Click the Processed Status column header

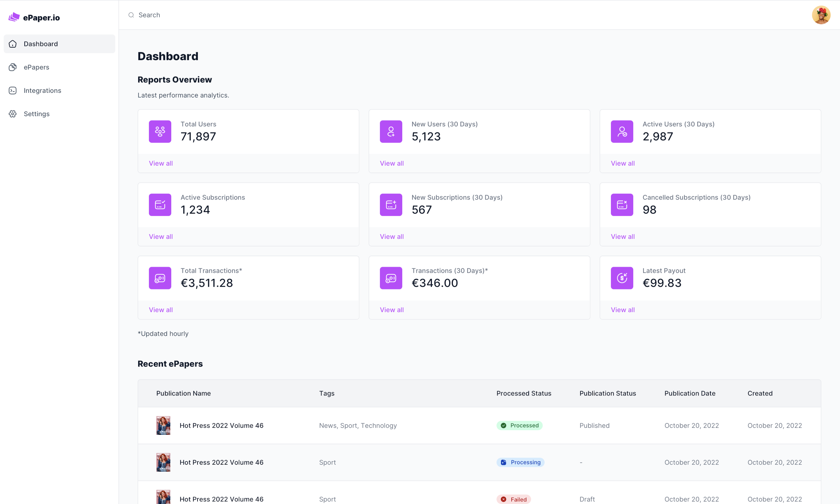pyautogui.click(x=524, y=393)
